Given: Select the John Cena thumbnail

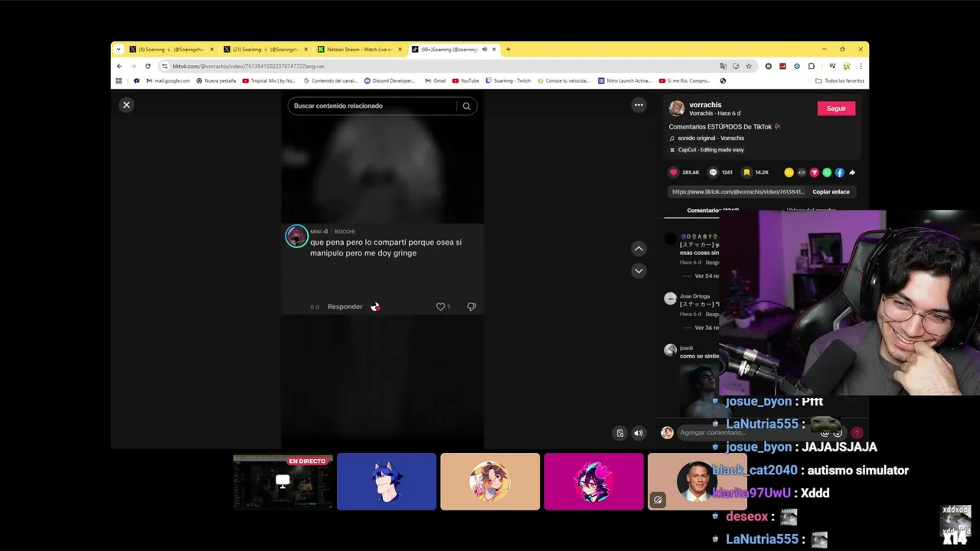Looking at the screenshot, I should (697, 481).
